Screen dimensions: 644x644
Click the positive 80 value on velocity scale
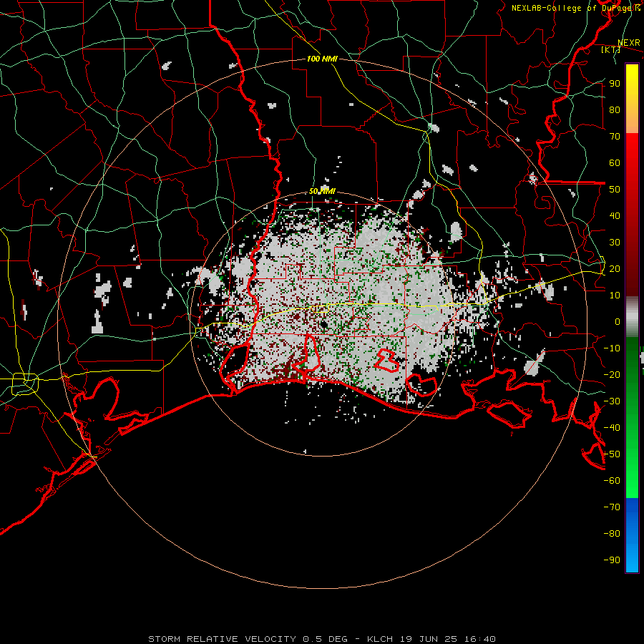point(615,109)
